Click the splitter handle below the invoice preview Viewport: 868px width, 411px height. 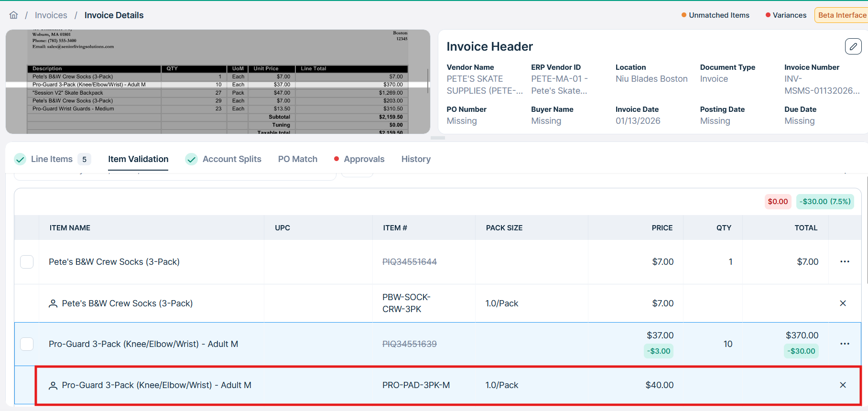click(x=438, y=138)
